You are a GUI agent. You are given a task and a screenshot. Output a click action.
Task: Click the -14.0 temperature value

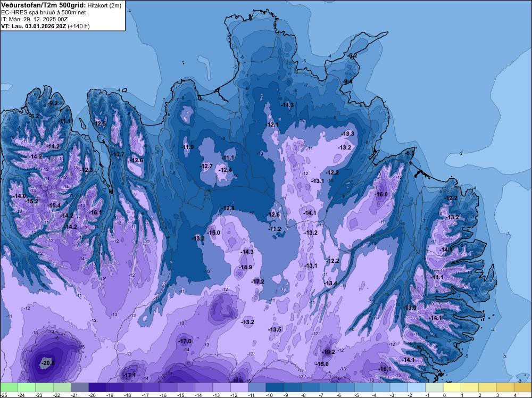point(19,196)
